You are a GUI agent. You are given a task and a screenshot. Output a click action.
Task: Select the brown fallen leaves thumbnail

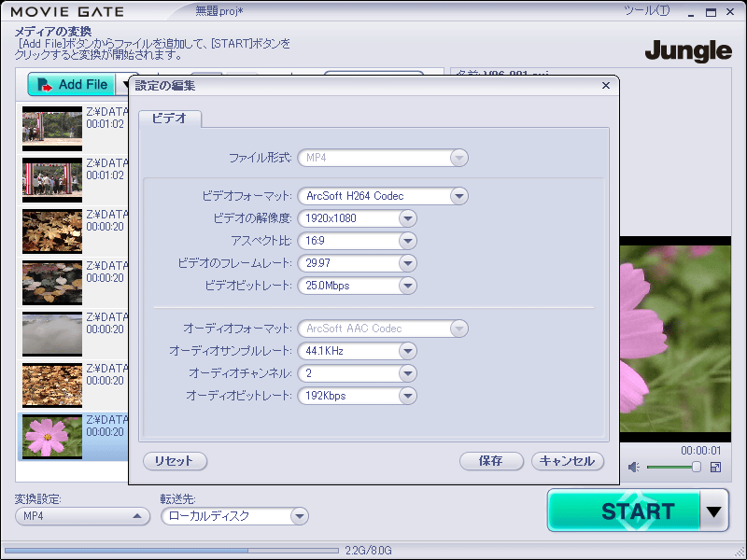[x=52, y=385]
